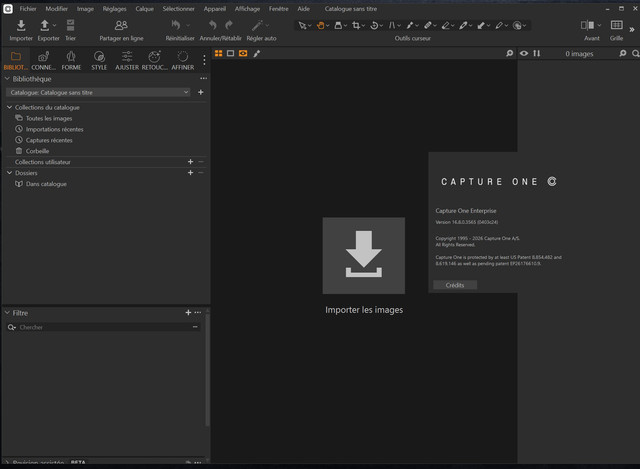Select the Corbeille item

(37, 151)
